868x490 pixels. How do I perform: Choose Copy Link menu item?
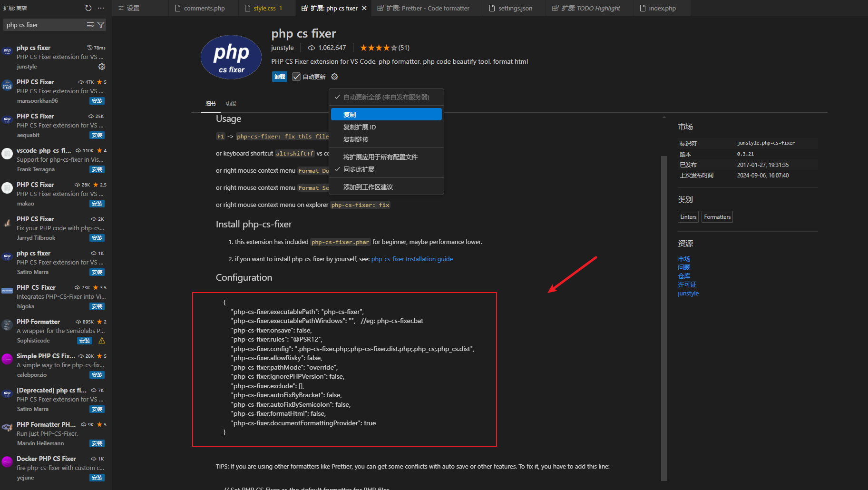[386, 139]
